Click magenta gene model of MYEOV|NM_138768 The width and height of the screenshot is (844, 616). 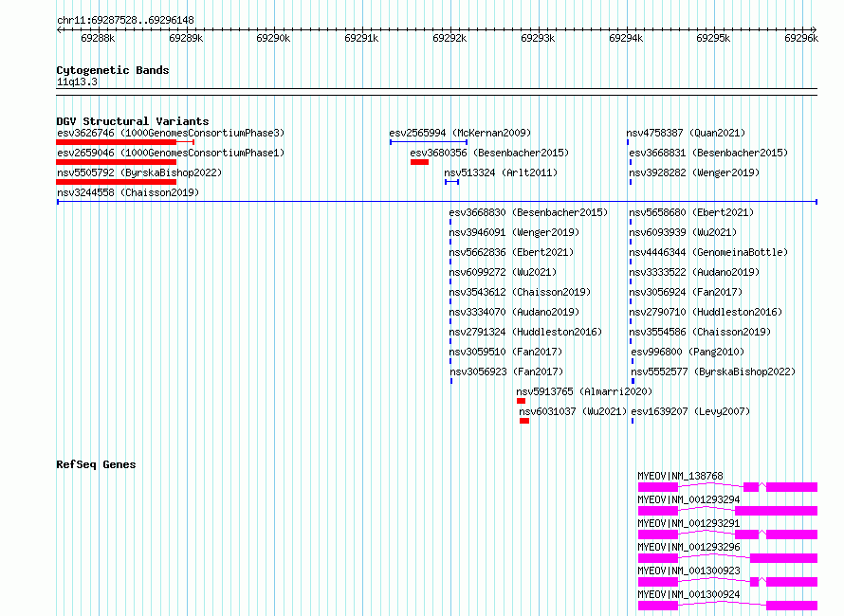pos(727,487)
